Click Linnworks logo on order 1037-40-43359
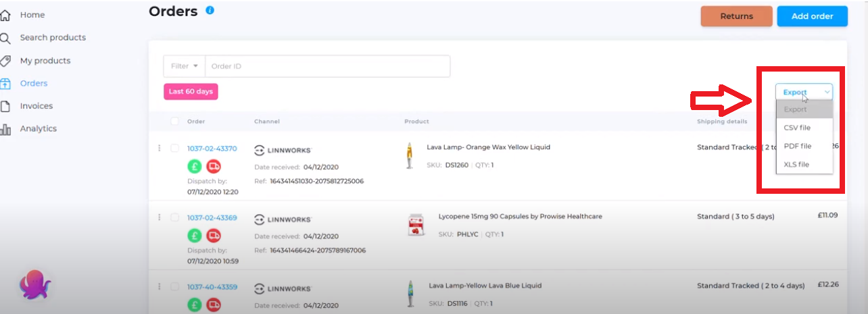868x314 pixels. tap(283, 288)
